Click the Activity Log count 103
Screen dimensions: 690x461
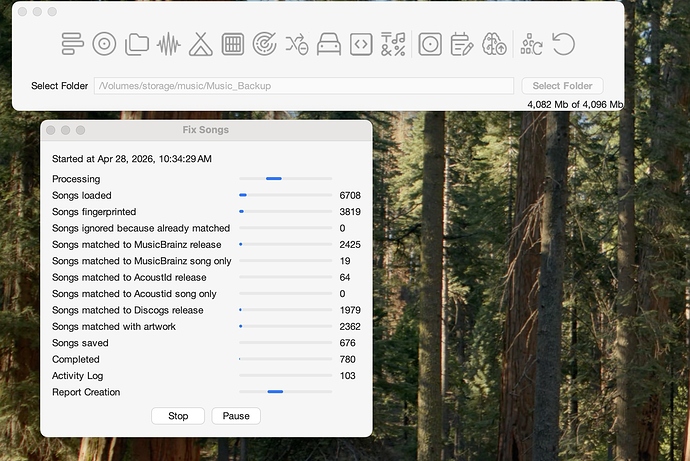click(347, 376)
